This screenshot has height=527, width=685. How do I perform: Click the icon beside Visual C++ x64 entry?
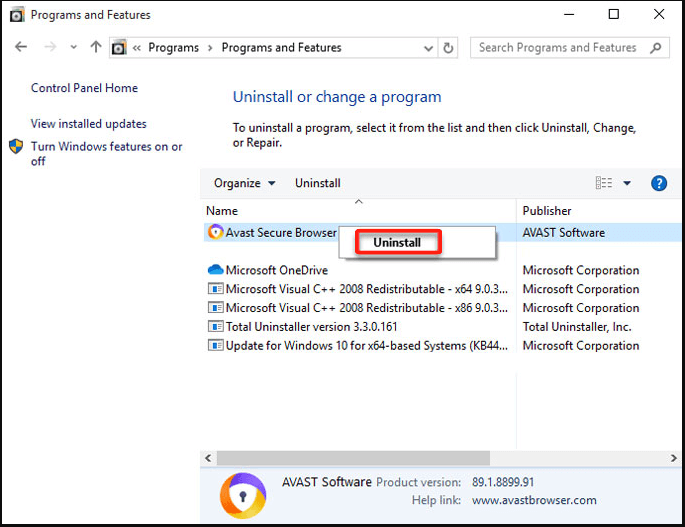click(215, 288)
